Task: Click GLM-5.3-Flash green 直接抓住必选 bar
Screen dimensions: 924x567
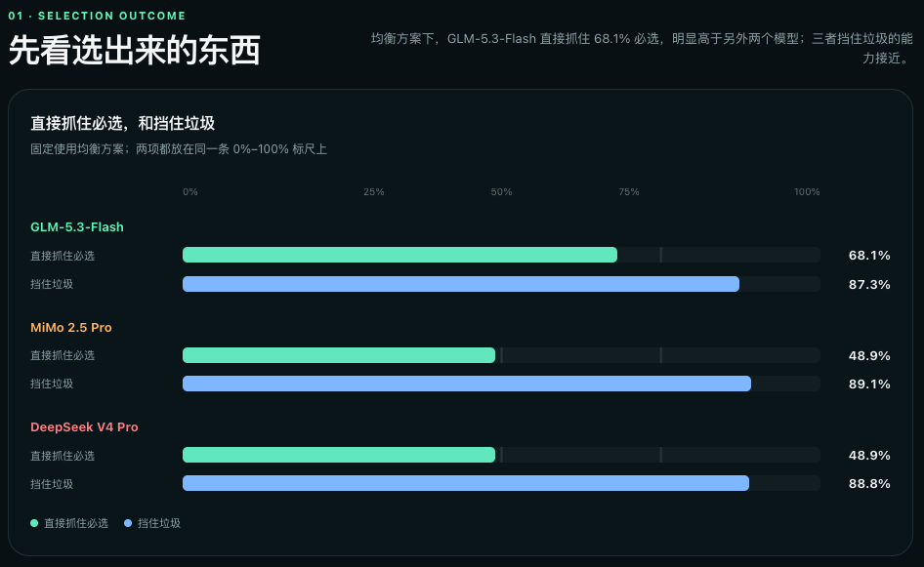Action: (400, 255)
